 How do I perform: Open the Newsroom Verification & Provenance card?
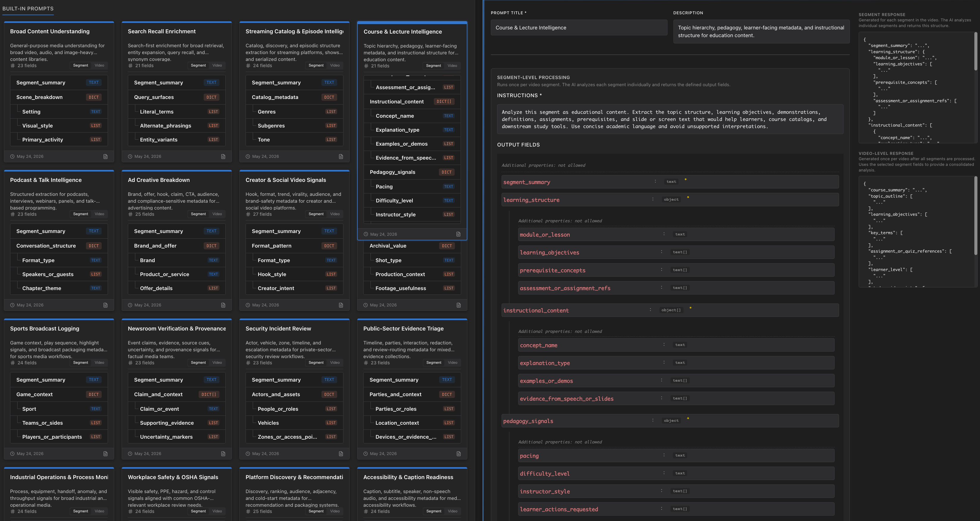coord(177,389)
